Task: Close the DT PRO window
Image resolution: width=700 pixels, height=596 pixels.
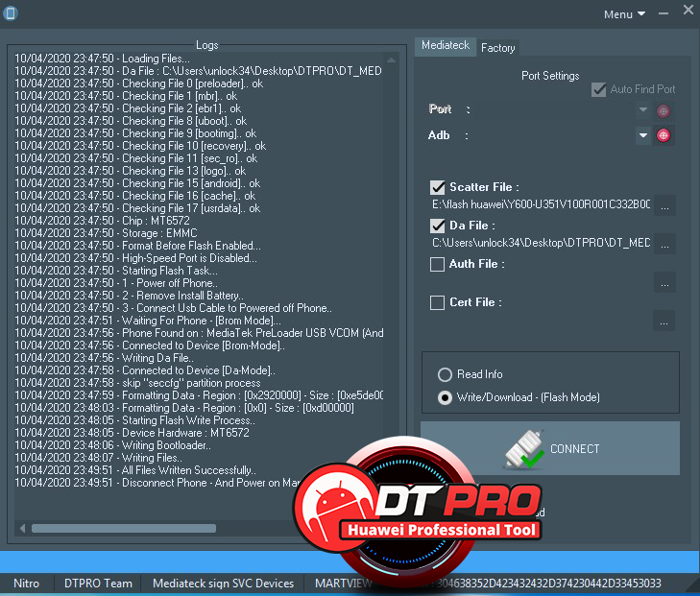Action: (x=688, y=10)
